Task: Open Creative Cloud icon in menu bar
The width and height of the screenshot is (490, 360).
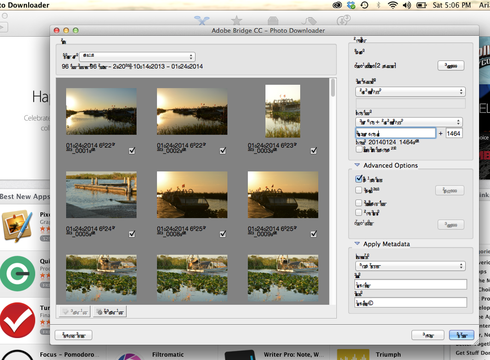Action: tap(337, 5)
